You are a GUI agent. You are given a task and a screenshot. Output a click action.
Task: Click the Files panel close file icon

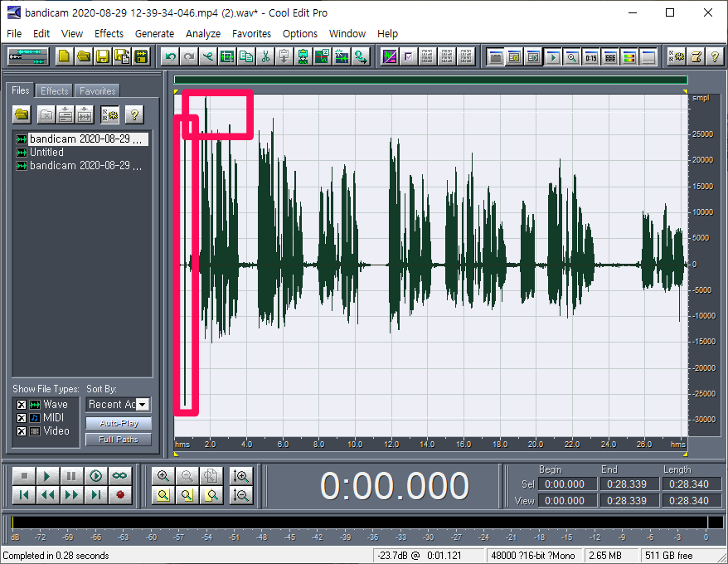pyautogui.click(x=46, y=114)
